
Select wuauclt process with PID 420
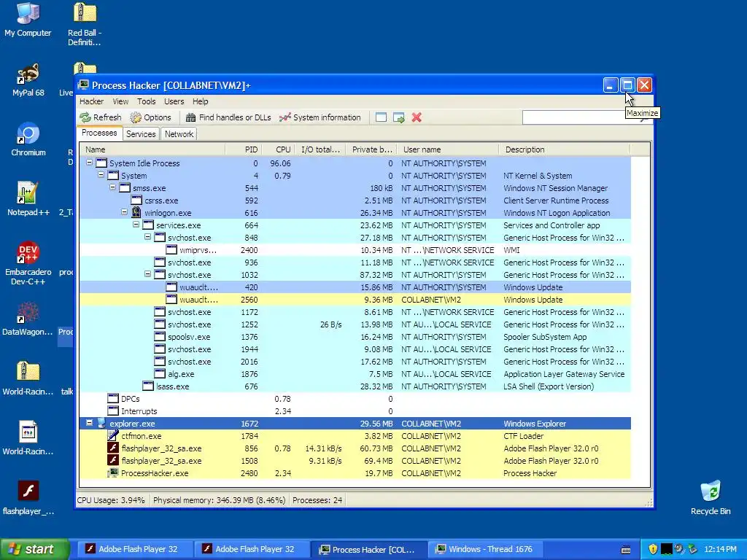pyautogui.click(x=355, y=287)
